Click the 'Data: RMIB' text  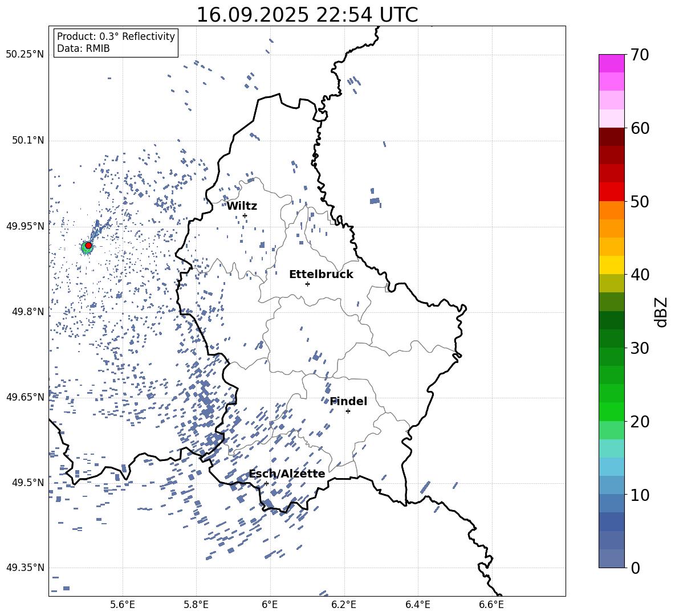(x=83, y=48)
